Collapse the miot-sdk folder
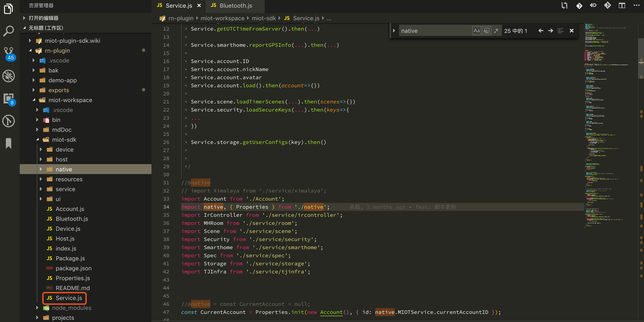This screenshot has height=322, width=644. coord(64,140)
